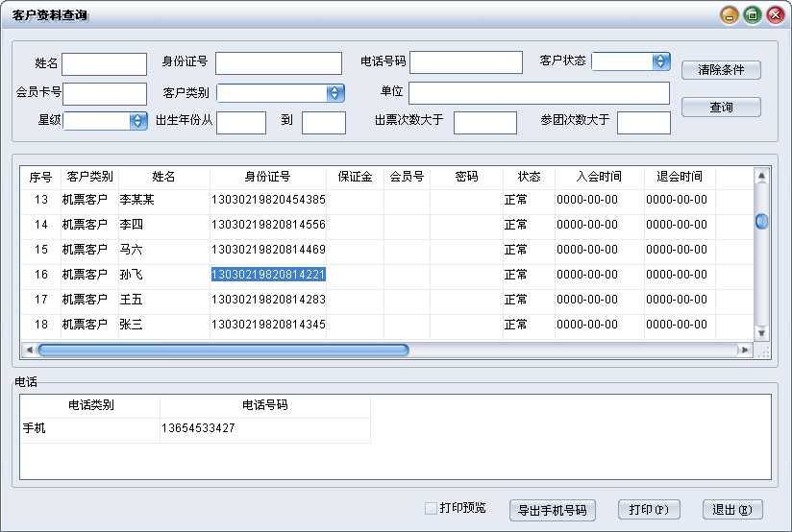792x532 pixels.
Task: Select customer name 李四
Action: [132, 225]
